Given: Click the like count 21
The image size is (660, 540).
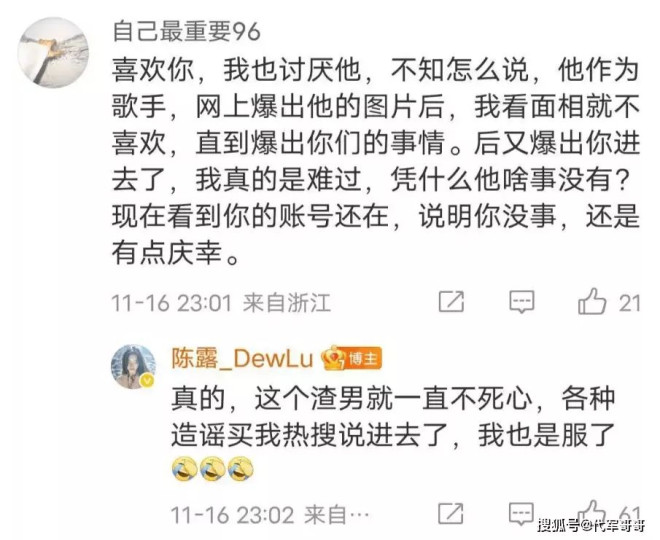Looking at the screenshot, I should [x=630, y=303].
